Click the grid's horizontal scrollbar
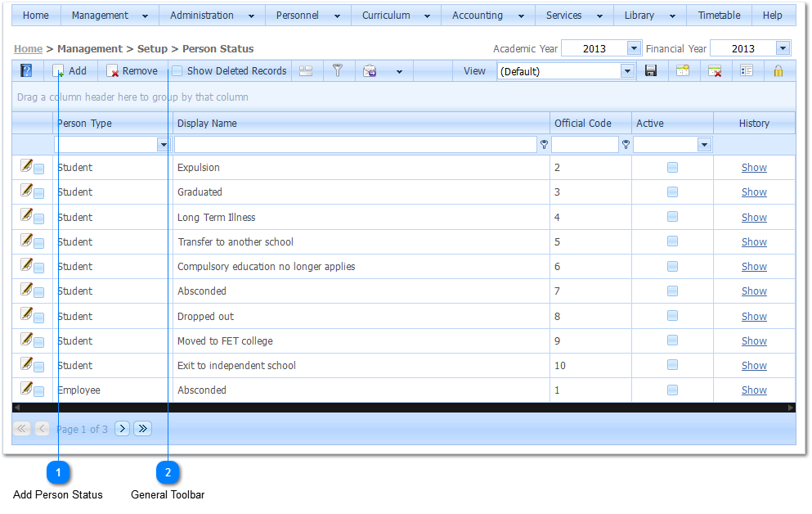Screen dimensions: 812x514 (x=404, y=408)
